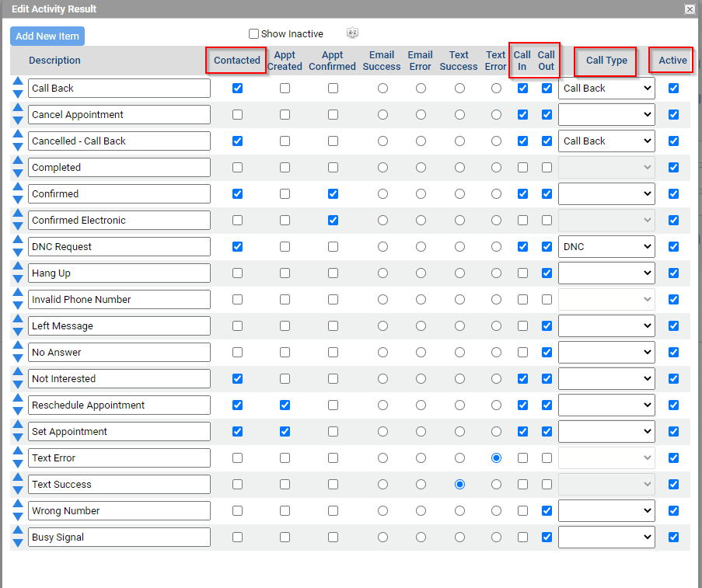Open Call Type dropdown for Hang Up
Viewport: 702px width, 588px height.
(606, 273)
